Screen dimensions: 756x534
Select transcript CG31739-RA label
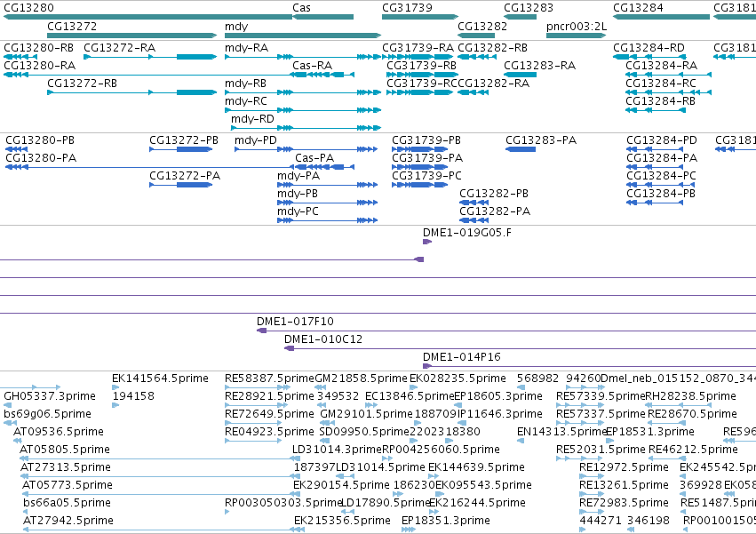click(418, 48)
